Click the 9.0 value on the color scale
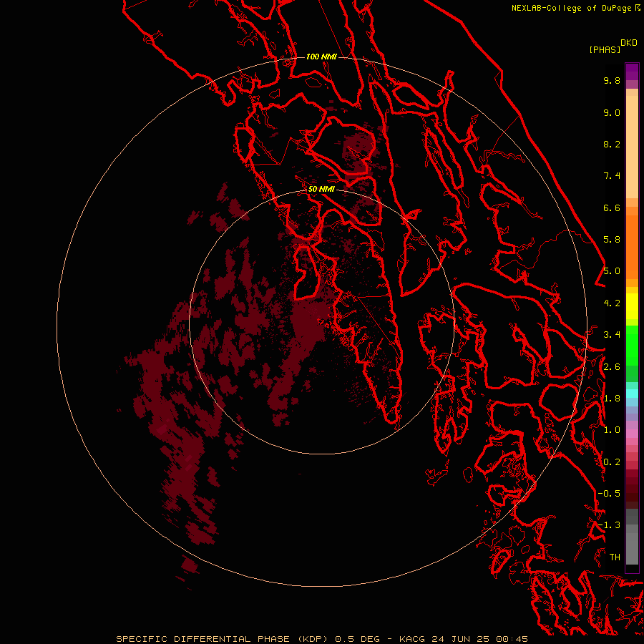Screen dimensions: 644x644 [x=612, y=112]
